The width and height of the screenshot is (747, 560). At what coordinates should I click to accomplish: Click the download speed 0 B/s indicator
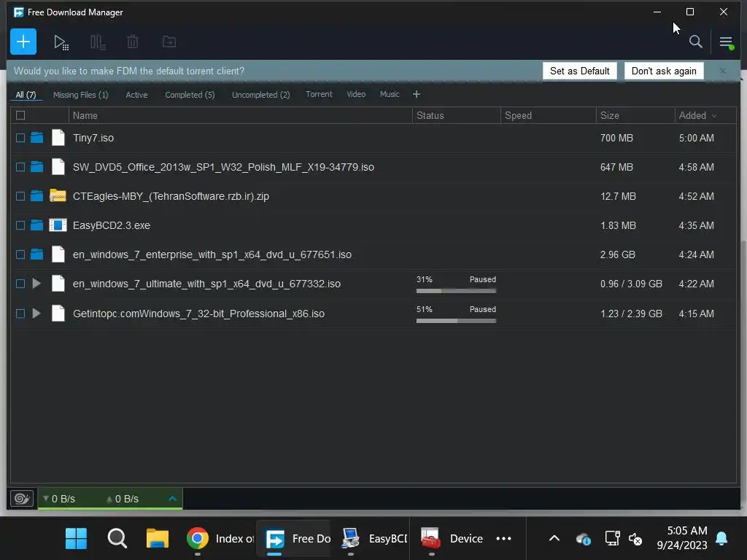[59, 499]
